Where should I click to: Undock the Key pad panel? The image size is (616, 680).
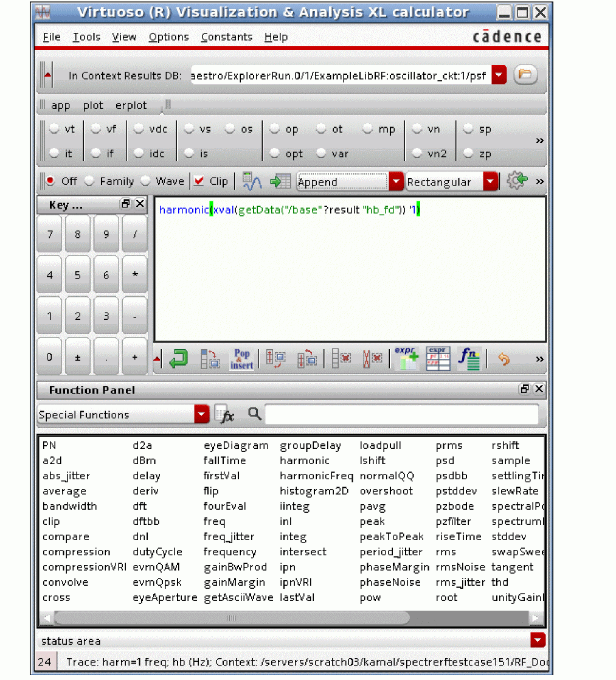126,204
